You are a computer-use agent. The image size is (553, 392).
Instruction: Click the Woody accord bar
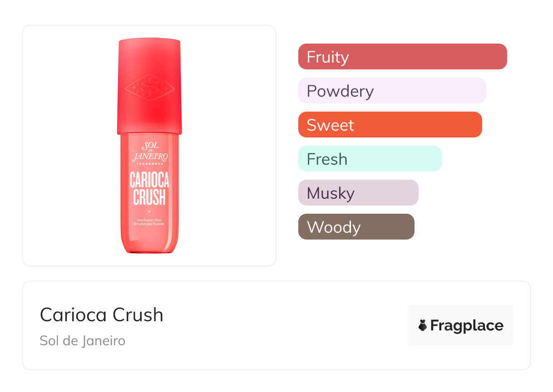pyautogui.click(x=356, y=227)
